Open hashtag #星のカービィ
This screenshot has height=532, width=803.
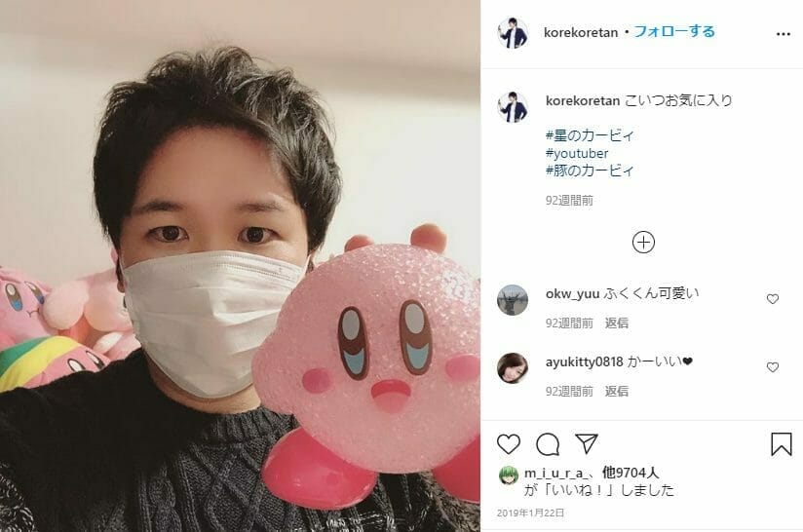click(x=590, y=135)
